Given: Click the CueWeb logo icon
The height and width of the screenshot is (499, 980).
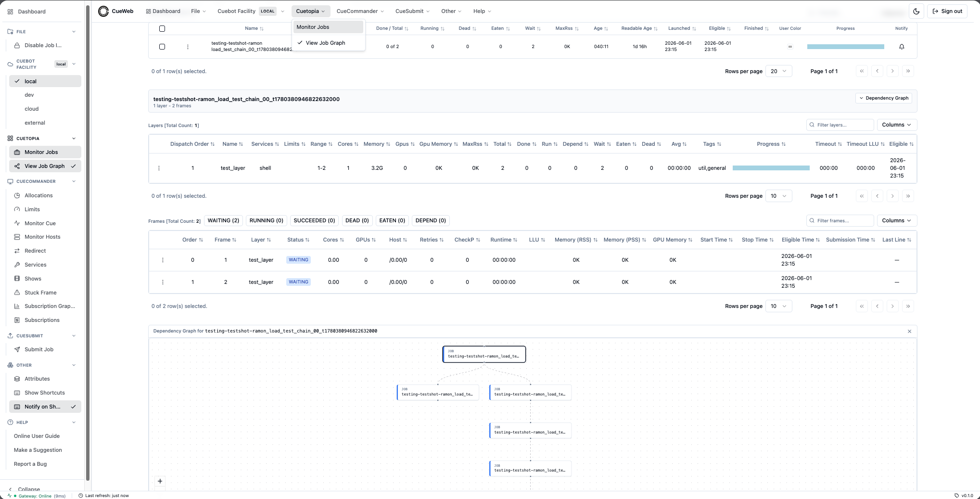Looking at the screenshot, I should click(x=103, y=11).
